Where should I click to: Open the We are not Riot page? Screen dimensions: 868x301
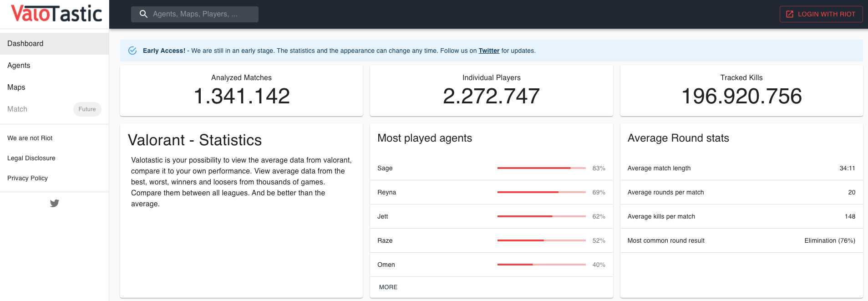tap(55, 138)
